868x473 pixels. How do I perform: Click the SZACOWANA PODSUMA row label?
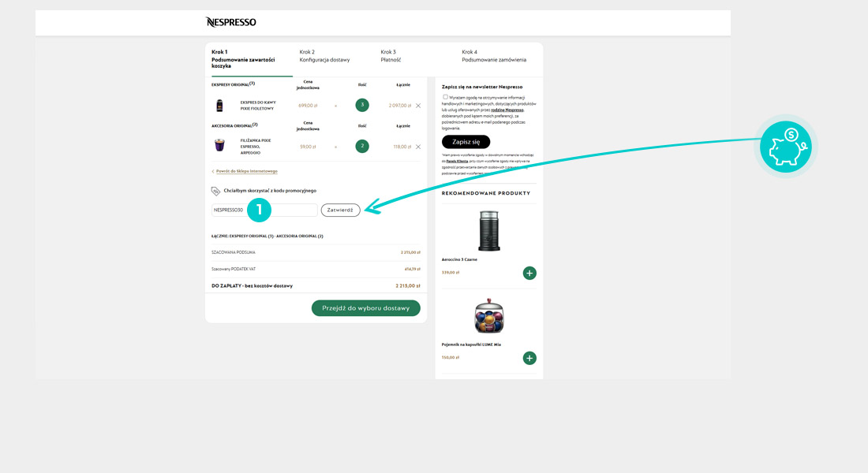tap(233, 252)
